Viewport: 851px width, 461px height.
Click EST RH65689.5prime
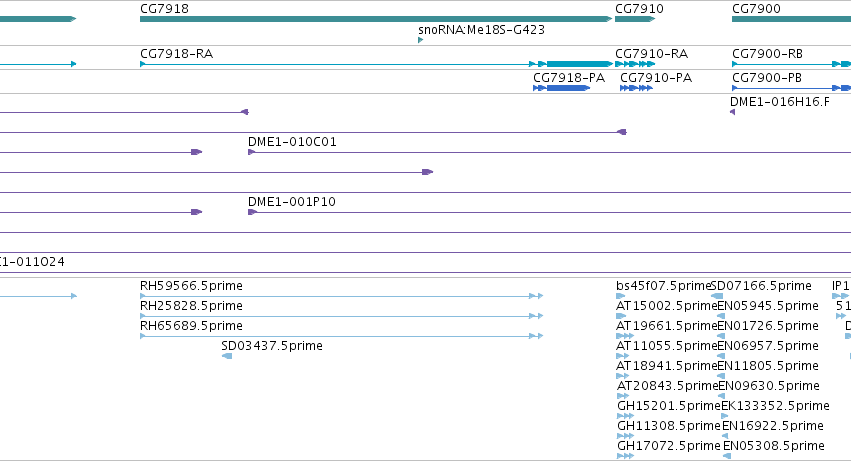tap(191, 326)
